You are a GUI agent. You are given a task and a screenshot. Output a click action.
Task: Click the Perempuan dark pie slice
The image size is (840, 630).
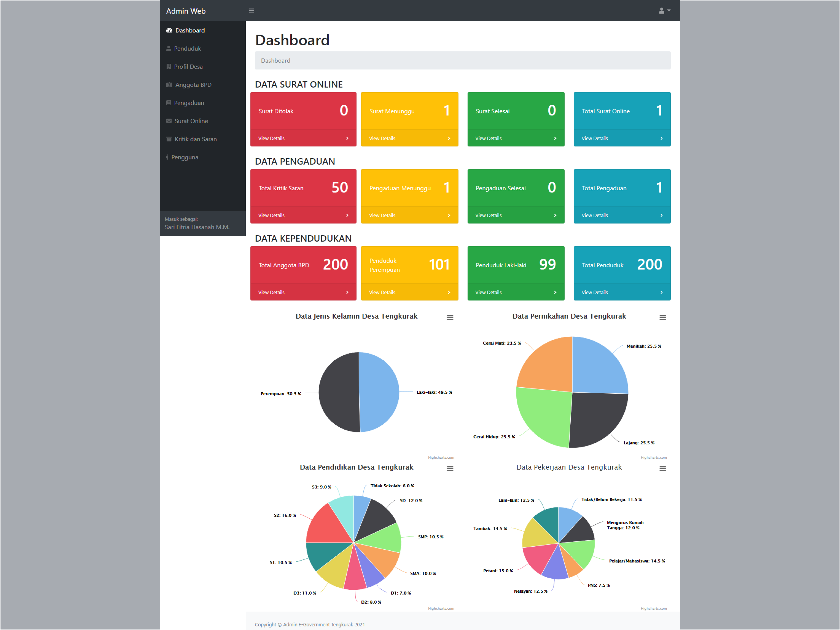click(x=339, y=392)
